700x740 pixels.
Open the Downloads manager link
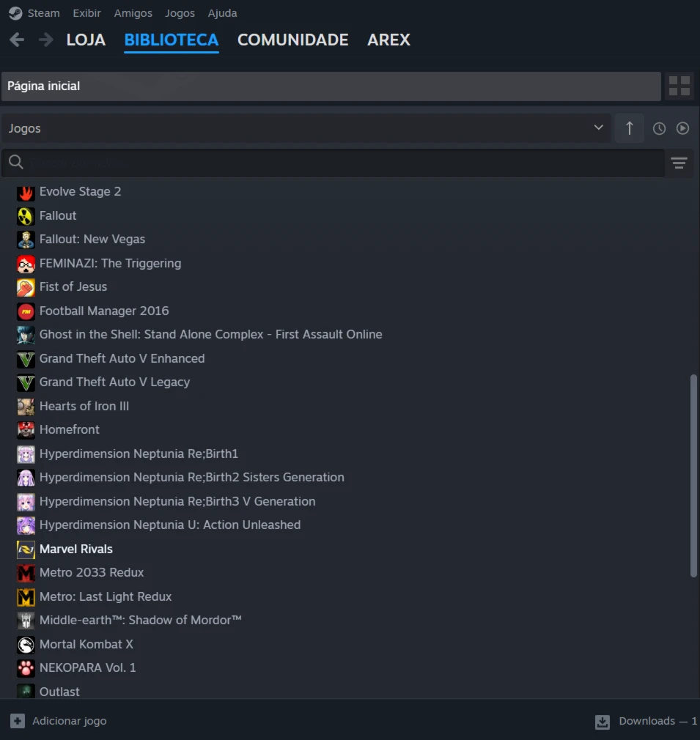(657, 721)
